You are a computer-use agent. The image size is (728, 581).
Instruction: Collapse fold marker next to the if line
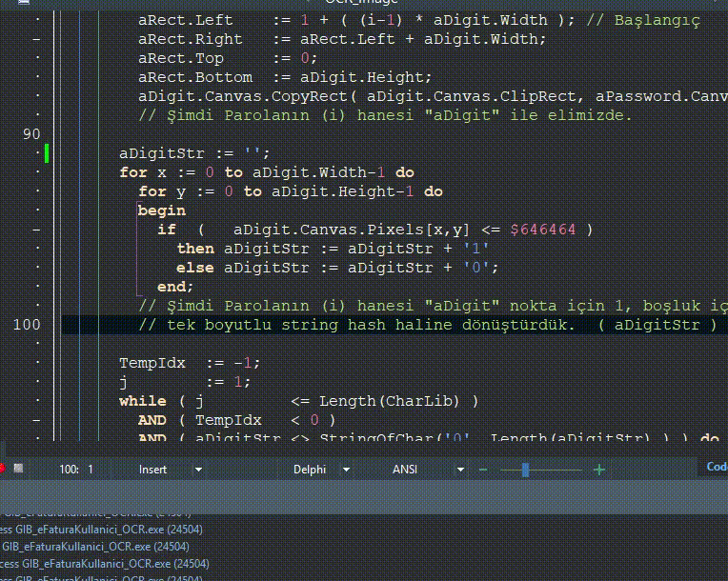tap(36, 230)
